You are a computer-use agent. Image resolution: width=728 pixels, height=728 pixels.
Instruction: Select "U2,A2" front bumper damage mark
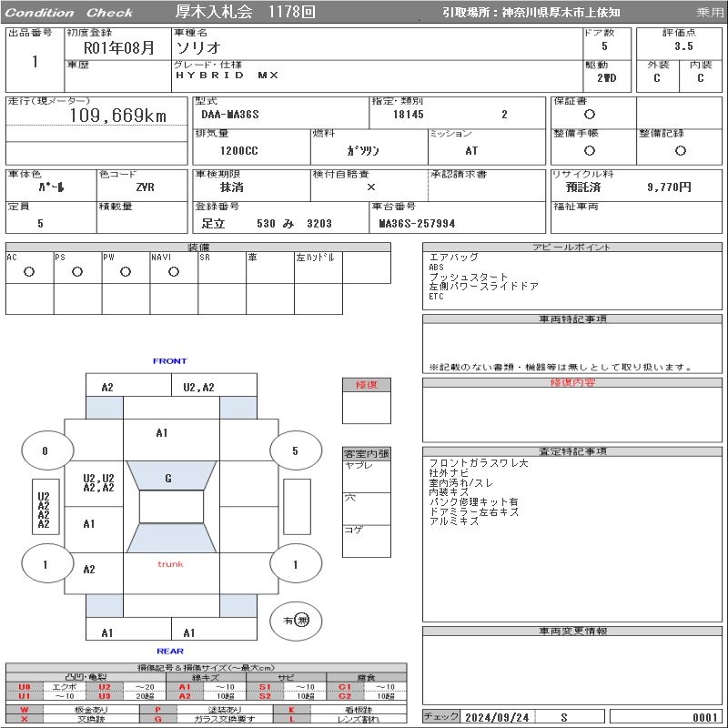pos(198,388)
